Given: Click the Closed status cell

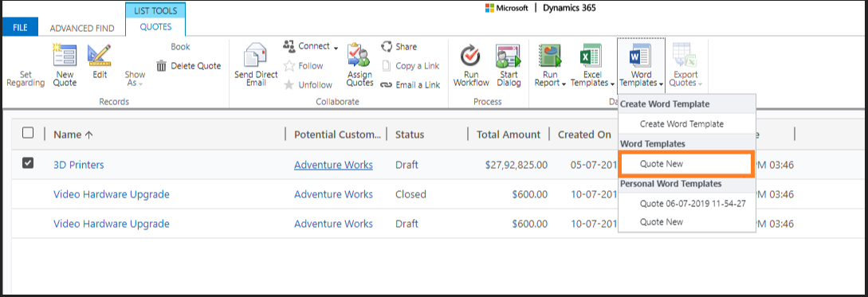Looking at the screenshot, I should pos(410,194).
